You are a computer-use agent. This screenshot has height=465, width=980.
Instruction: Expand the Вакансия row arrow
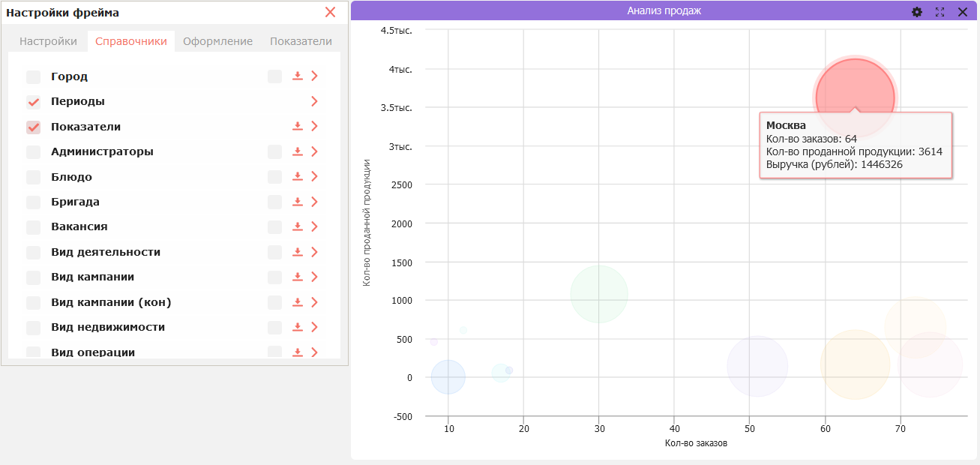[x=314, y=226]
